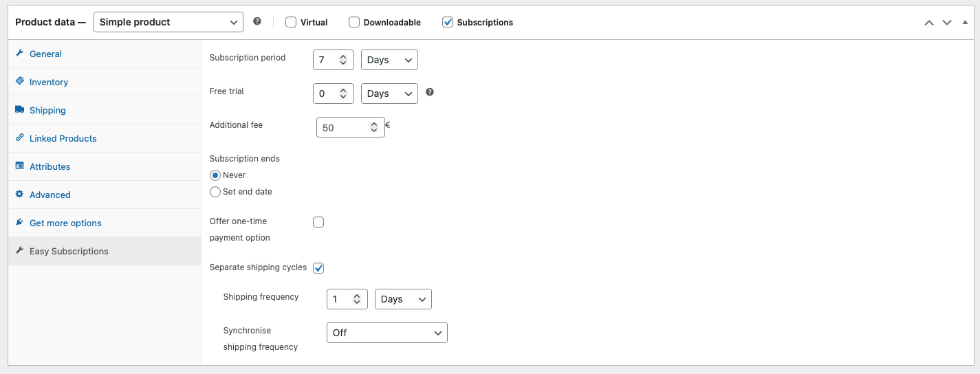
Task: Move the Product data panel down
Action: click(x=947, y=23)
